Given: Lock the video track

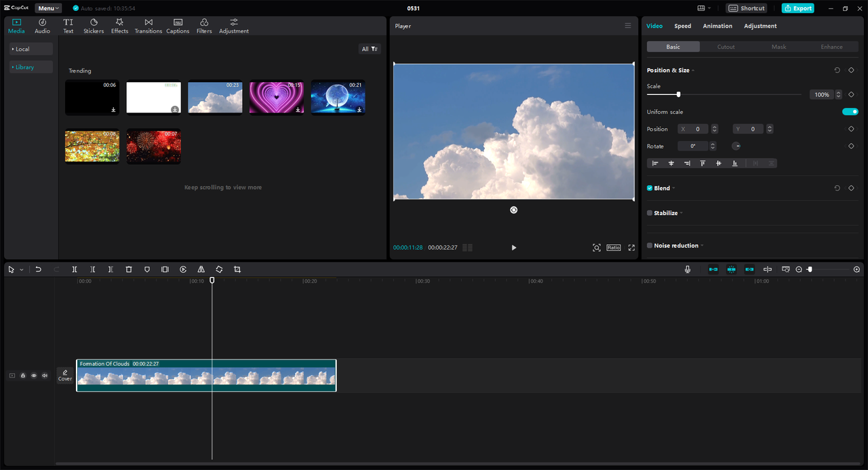Looking at the screenshot, I should (x=23, y=376).
